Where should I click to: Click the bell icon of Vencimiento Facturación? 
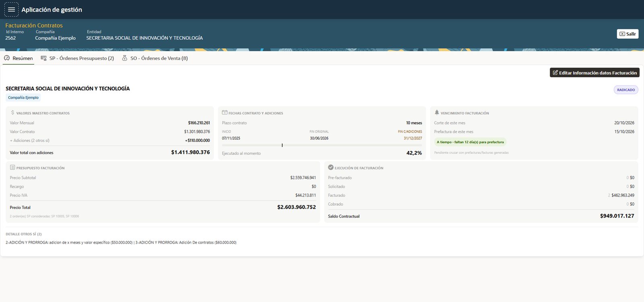tap(437, 113)
